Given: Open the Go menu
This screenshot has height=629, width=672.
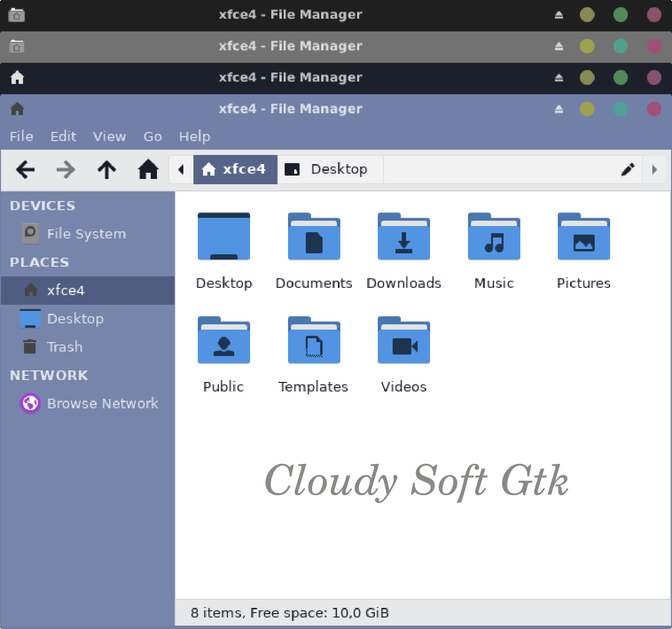Looking at the screenshot, I should coord(153,136).
